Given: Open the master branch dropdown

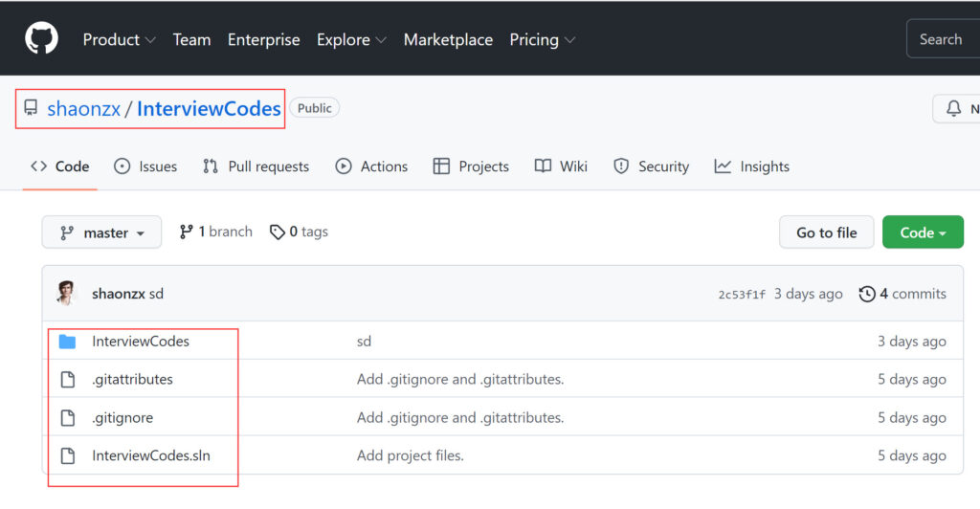Looking at the screenshot, I should tap(101, 232).
